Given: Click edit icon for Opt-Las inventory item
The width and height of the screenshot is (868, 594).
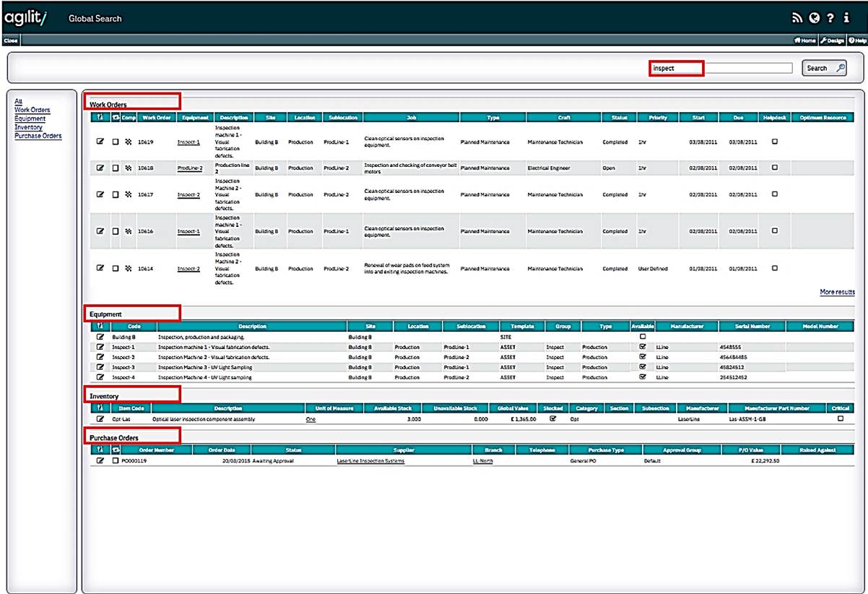Looking at the screenshot, I should (100, 419).
